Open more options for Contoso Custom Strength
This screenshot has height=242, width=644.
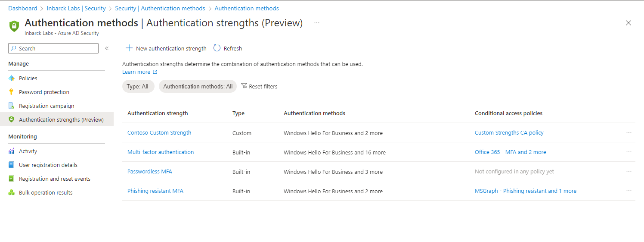629,132
